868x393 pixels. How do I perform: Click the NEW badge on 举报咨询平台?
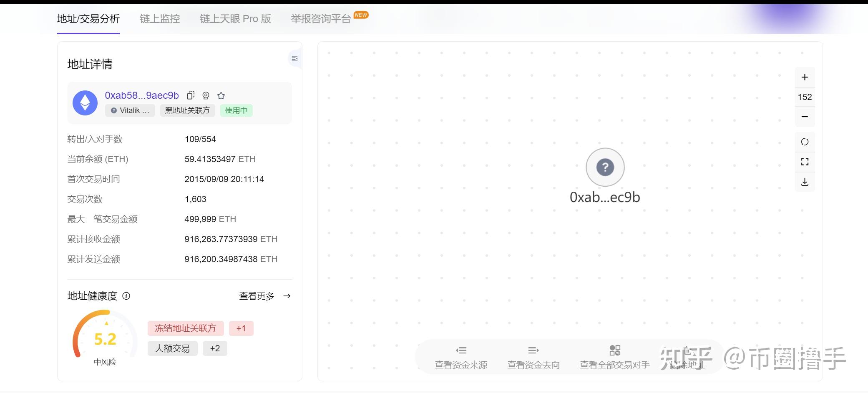click(361, 15)
